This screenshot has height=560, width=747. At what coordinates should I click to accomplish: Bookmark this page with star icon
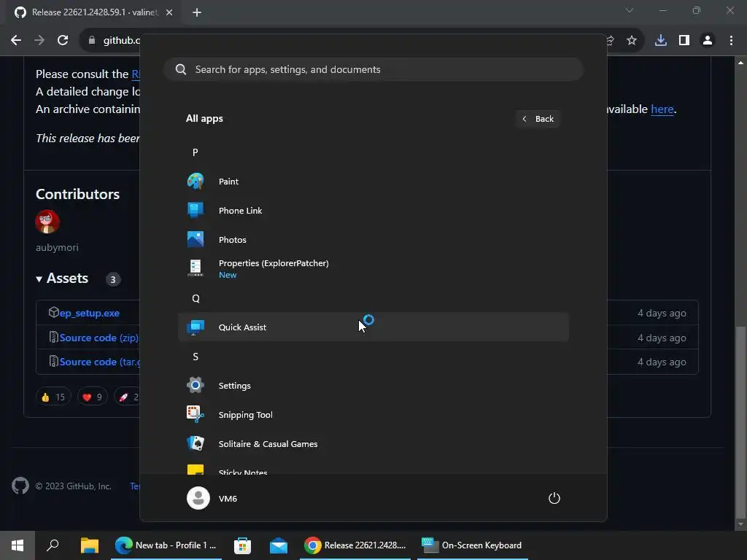pyautogui.click(x=632, y=41)
